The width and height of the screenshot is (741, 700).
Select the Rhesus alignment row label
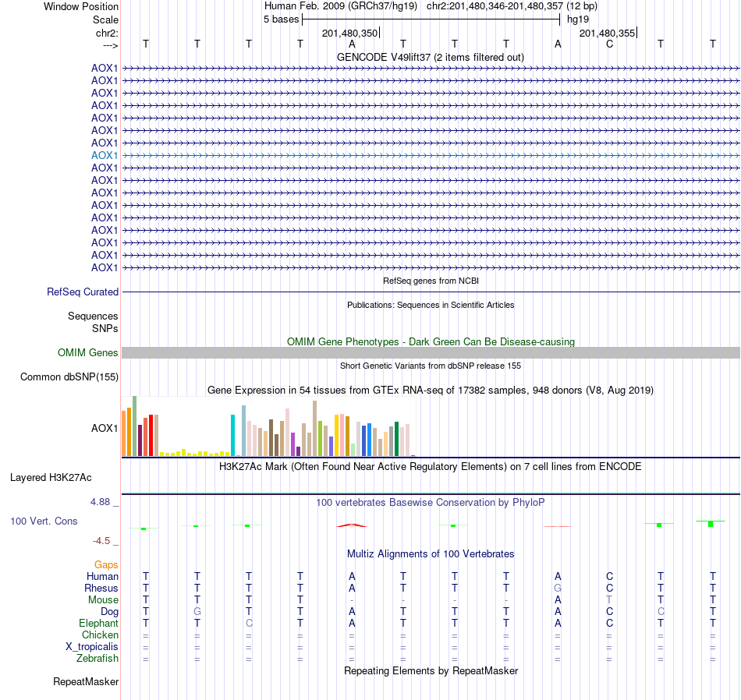(x=101, y=588)
